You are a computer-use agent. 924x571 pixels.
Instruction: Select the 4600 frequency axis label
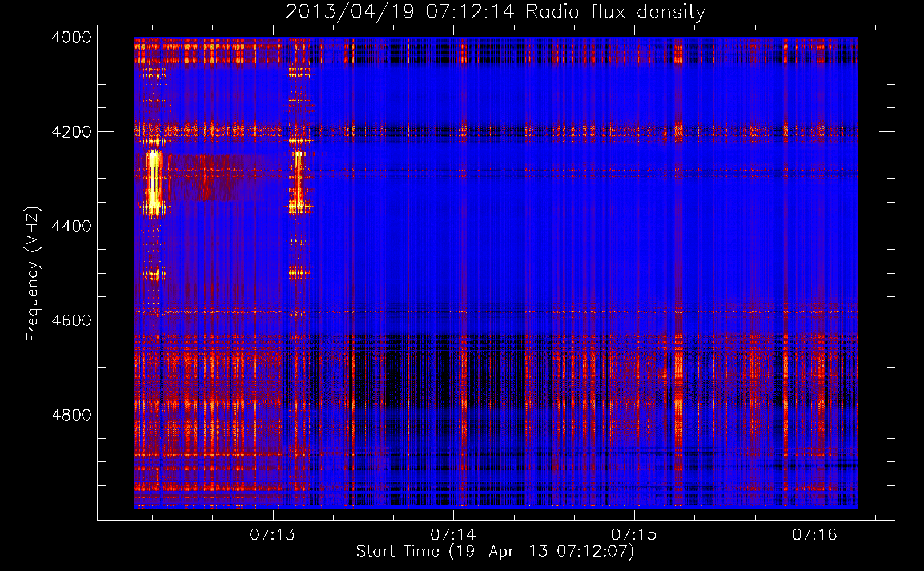(x=71, y=320)
